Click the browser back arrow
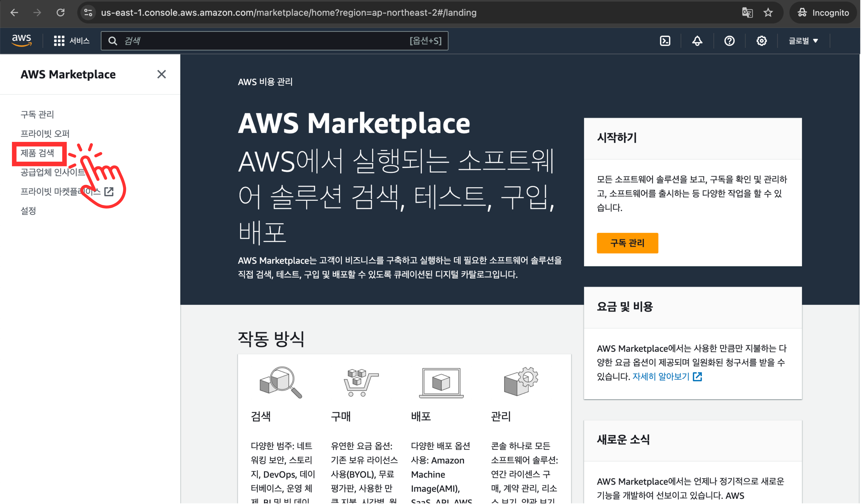 coord(14,13)
